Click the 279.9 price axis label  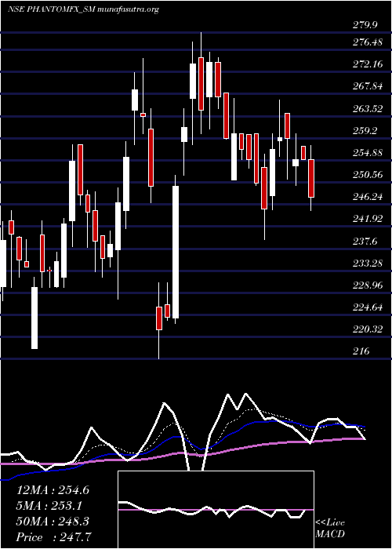click(365, 25)
